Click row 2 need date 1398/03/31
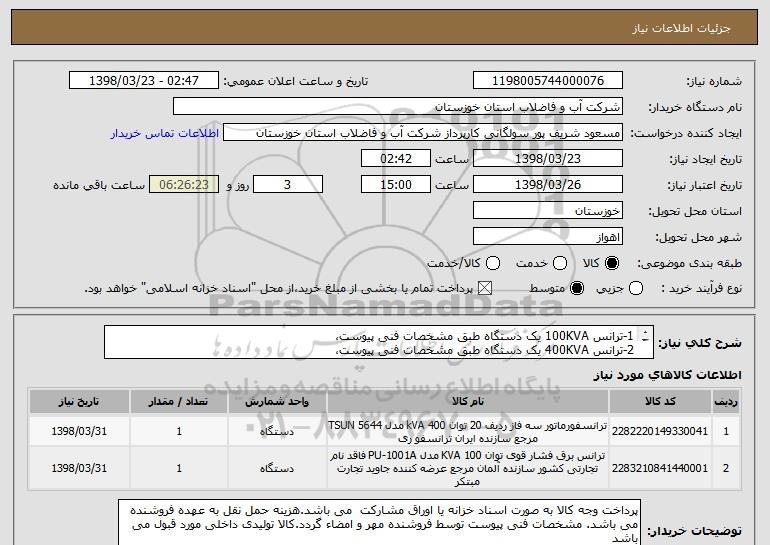The height and width of the screenshot is (545, 770). 79,468
